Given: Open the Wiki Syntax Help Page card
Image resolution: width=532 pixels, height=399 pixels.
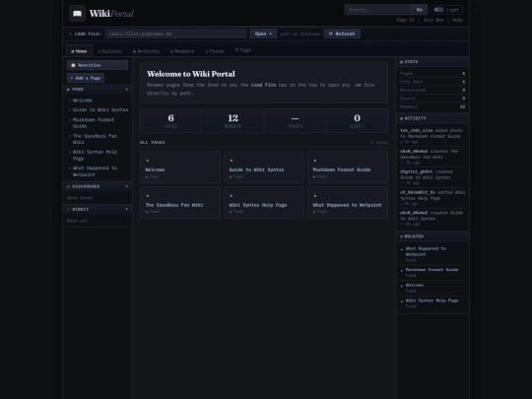Looking at the screenshot, I should [x=264, y=203].
